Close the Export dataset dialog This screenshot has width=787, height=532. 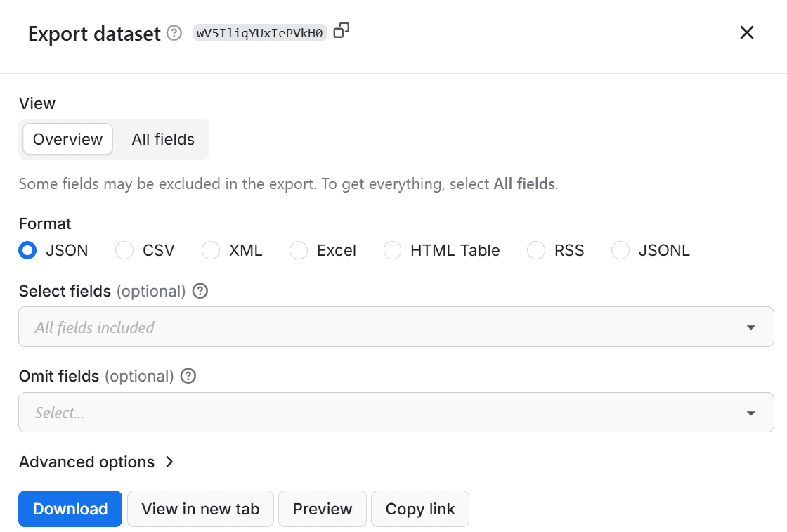[x=746, y=32]
